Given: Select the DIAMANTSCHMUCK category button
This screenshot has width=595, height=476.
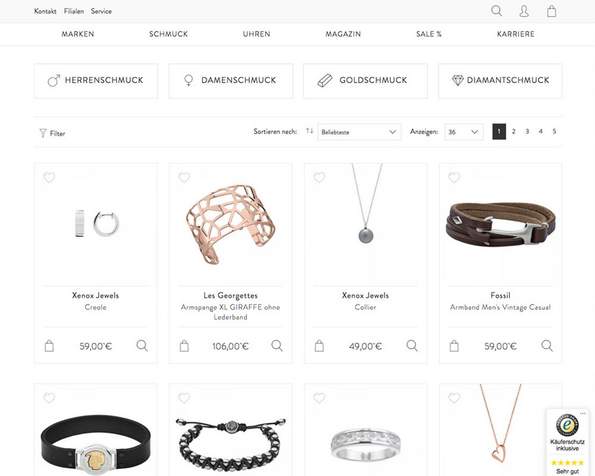Looking at the screenshot, I should click(500, 80).
